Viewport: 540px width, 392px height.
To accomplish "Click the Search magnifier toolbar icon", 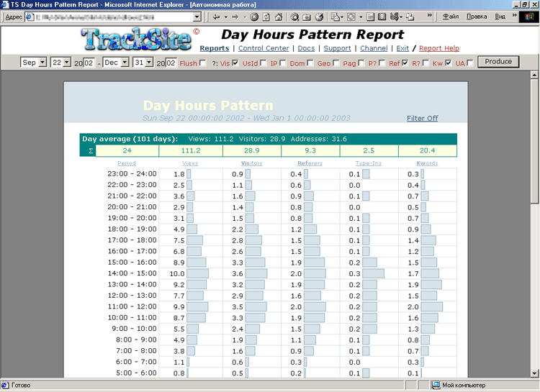I will [294, 17].
